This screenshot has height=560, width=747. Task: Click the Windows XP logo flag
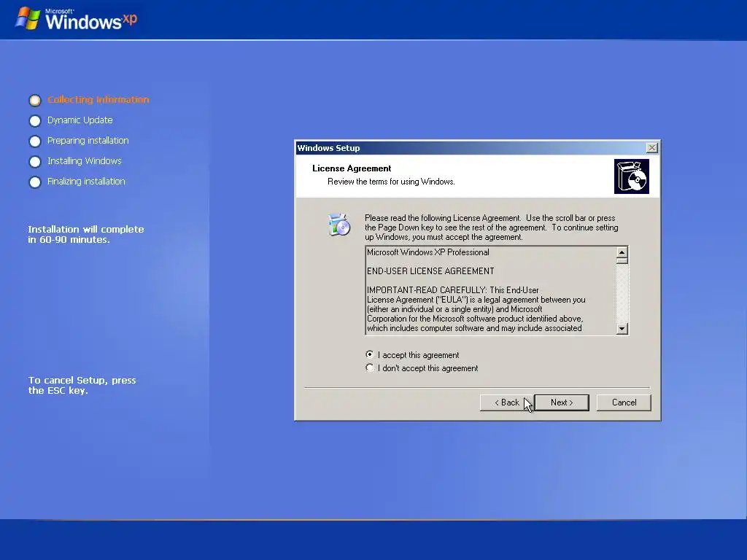(28, 19)
